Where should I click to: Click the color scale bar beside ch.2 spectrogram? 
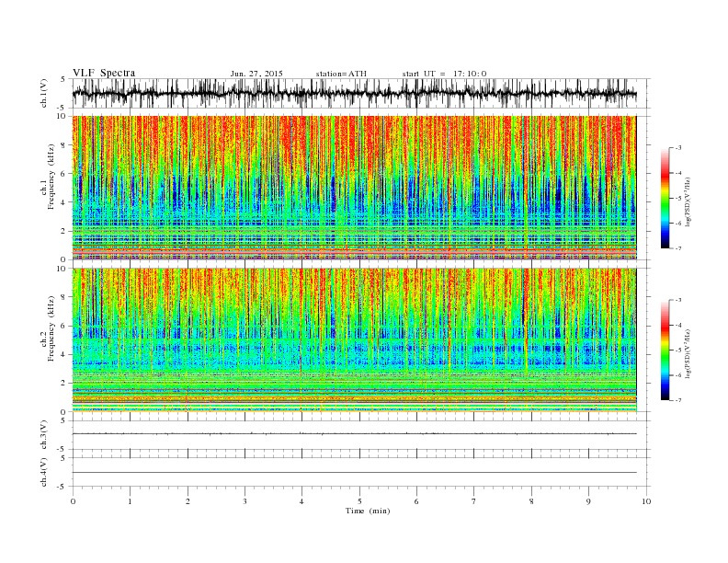pos(665,350)
